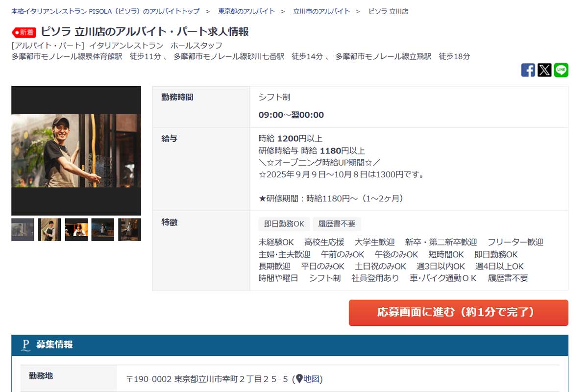Viewport: 588px width, 392px height.
Task: Select the third gallery thumbnail
Action: point(76,229)
